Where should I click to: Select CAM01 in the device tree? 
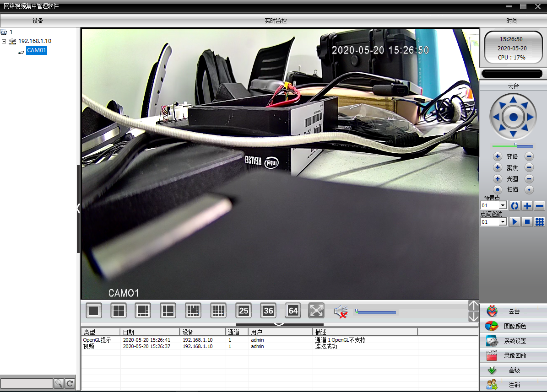pos(36,50)
